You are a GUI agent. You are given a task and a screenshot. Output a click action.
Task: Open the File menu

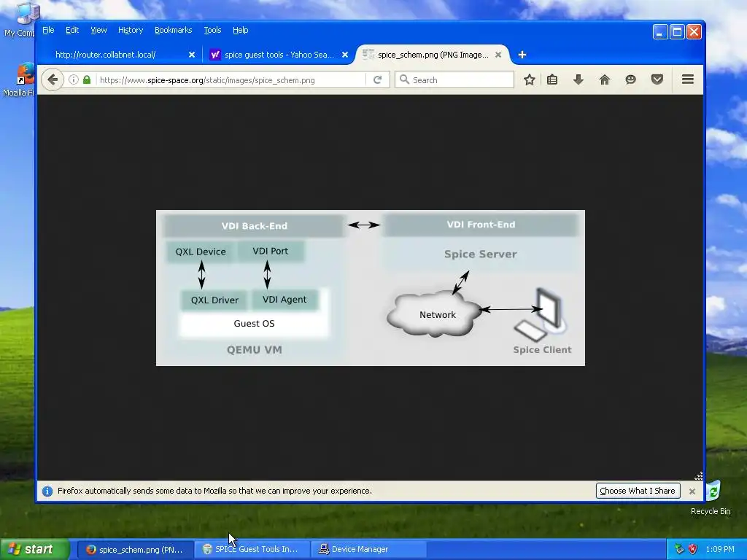pyautogui.click(x=48, y=30)
